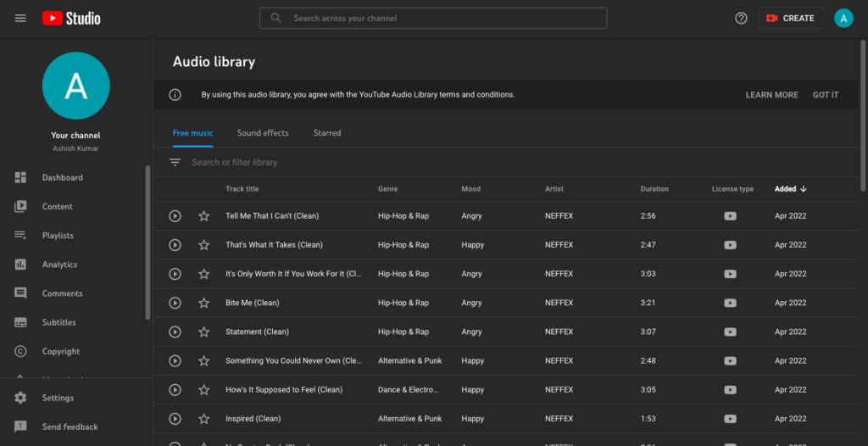This screenshot has width=868, height=446.
Task: Switch to the Sound effects tab
Action: [x=263, y=133]
